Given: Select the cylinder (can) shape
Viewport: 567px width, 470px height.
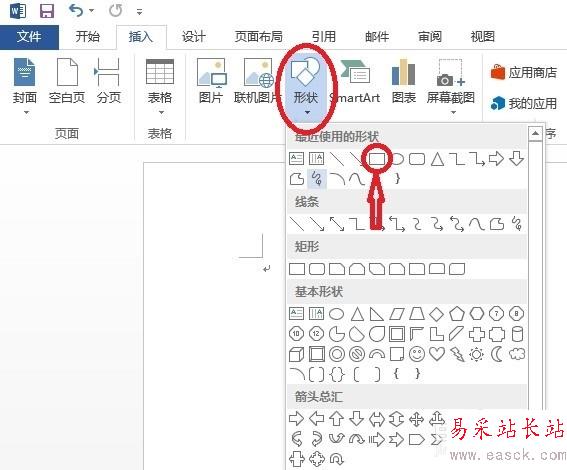Looking at the screenshot, I should click(x=517, y=334).
